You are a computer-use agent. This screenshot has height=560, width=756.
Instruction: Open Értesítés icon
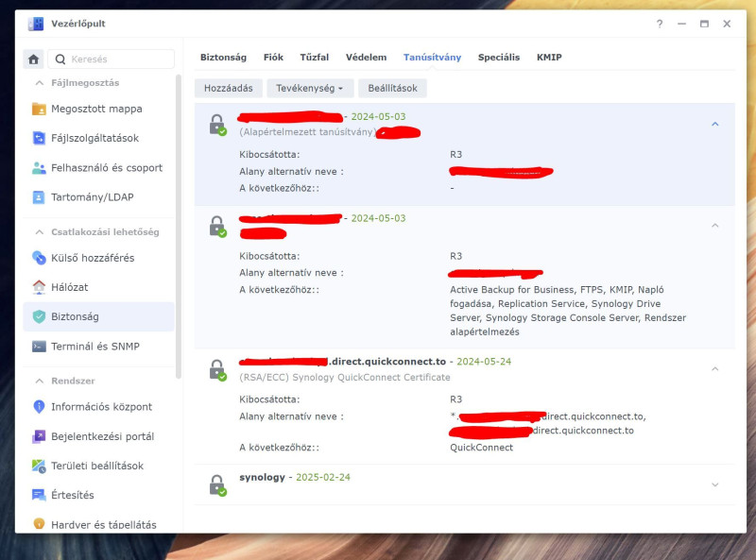(39, 495)
